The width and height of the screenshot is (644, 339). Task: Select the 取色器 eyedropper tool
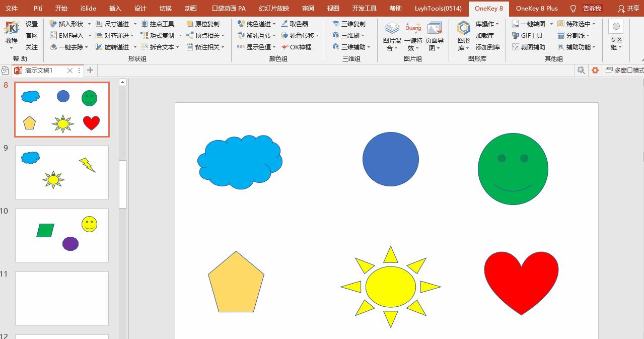295,24
